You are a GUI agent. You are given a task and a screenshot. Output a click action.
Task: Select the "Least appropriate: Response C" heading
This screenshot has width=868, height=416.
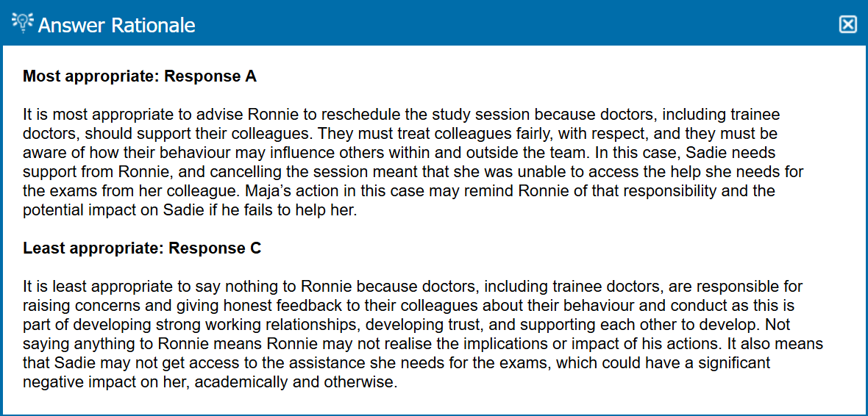142,248
